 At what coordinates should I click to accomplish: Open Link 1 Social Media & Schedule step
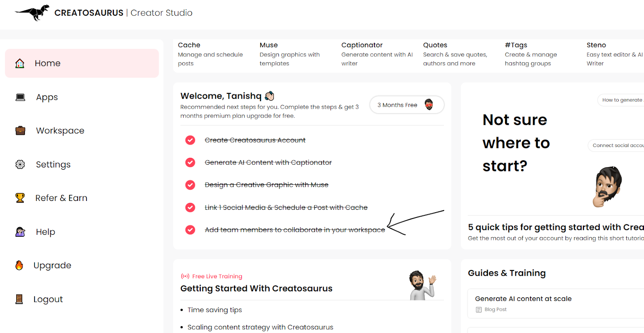[286, 207]
